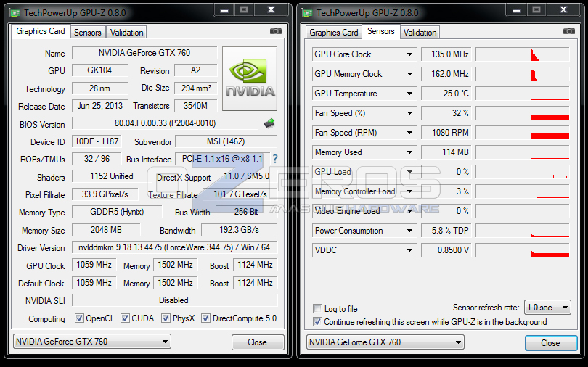
Task: Click the 135.0 MHz core clock value
Action: pos(446,54)
